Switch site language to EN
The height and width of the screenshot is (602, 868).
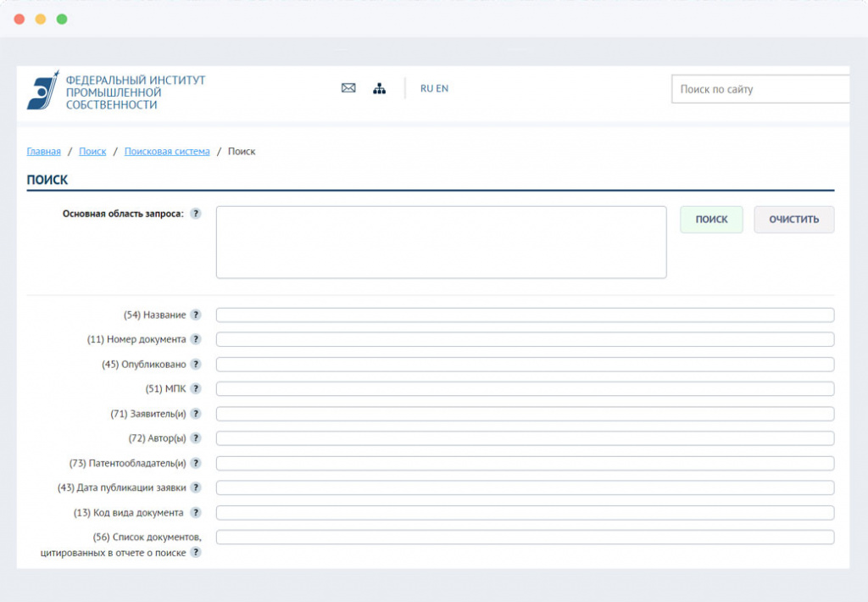pyautogui.click(x=442, y=88)
